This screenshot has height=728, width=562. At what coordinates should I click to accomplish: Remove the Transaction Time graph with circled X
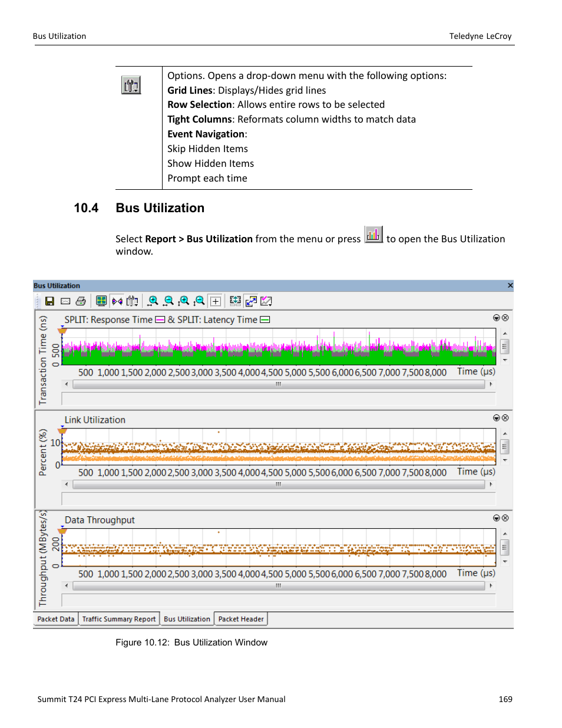click(505, 318)
